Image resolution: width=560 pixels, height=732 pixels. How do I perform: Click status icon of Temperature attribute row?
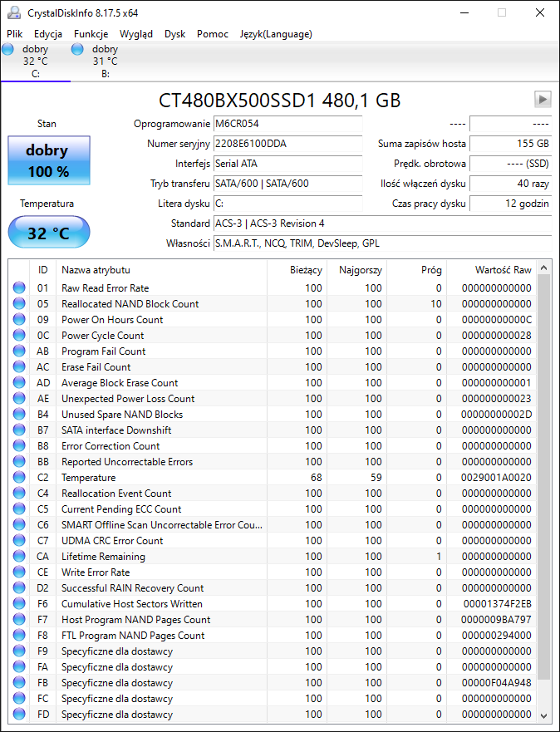click(x=19, y=477)
